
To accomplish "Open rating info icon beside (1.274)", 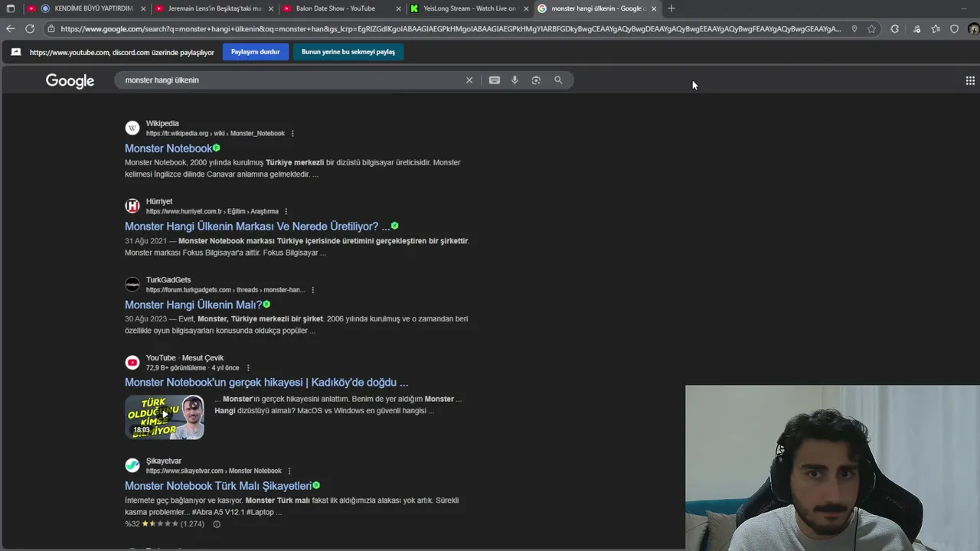I will pos(217,524).
